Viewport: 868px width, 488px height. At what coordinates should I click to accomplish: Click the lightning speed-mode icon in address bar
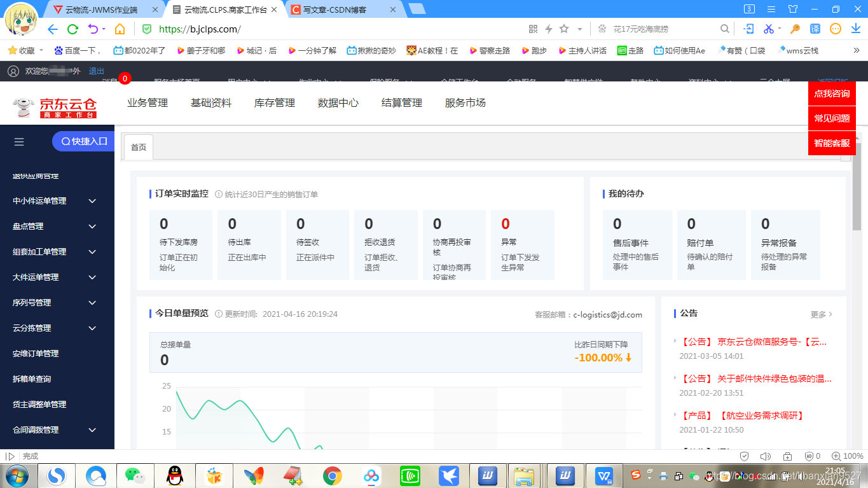(549, 29)
